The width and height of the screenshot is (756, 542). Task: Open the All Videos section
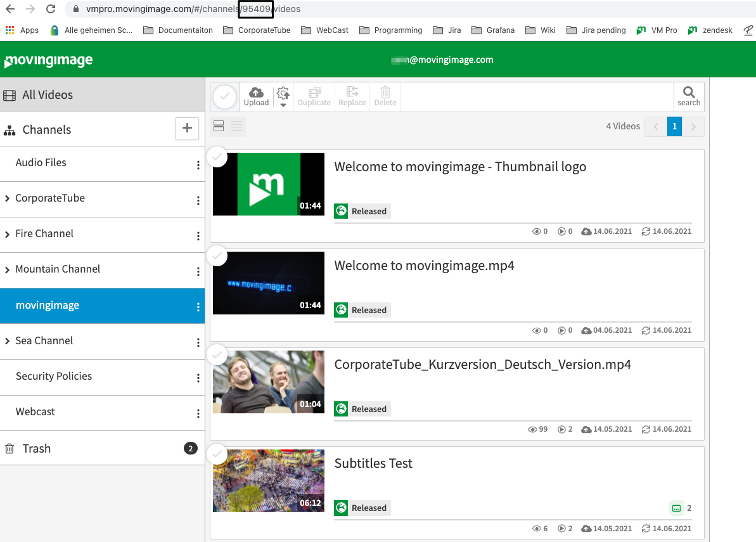(x=102, y=95)
